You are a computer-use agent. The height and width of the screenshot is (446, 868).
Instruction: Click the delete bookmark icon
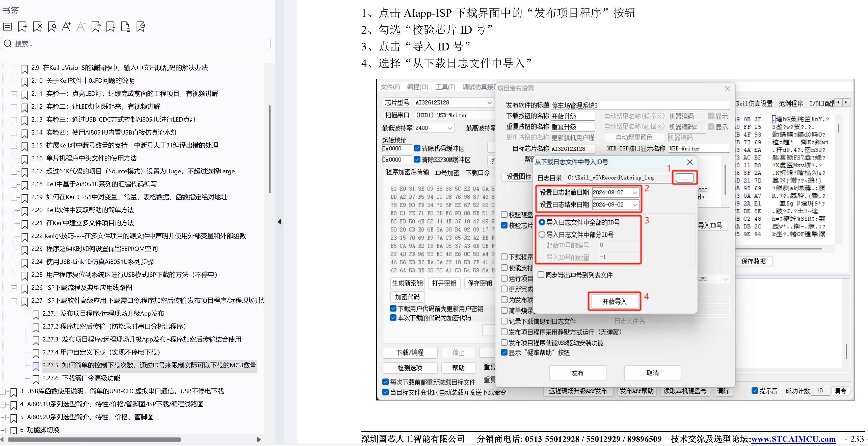(x=38, y=27)
